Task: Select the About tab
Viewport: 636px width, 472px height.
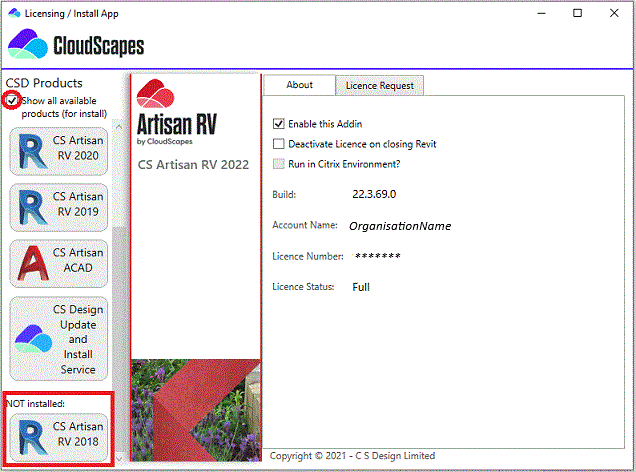Action: (299, 85)
